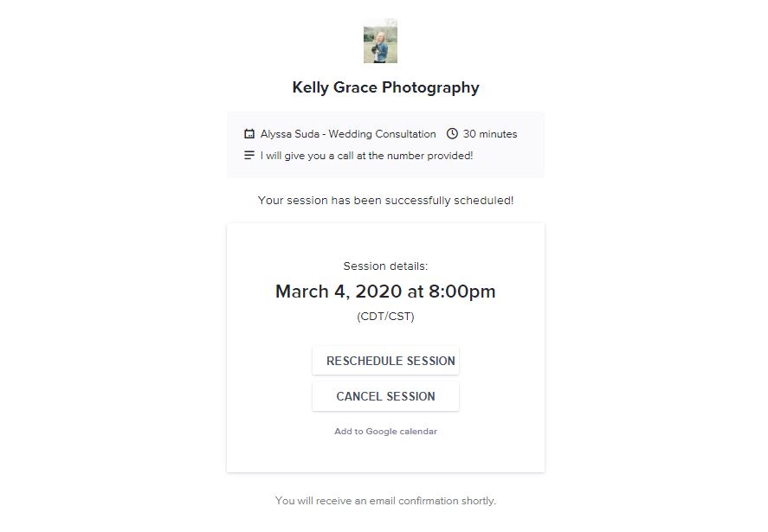Click the 'I will give you a call' note

point(366,156)
